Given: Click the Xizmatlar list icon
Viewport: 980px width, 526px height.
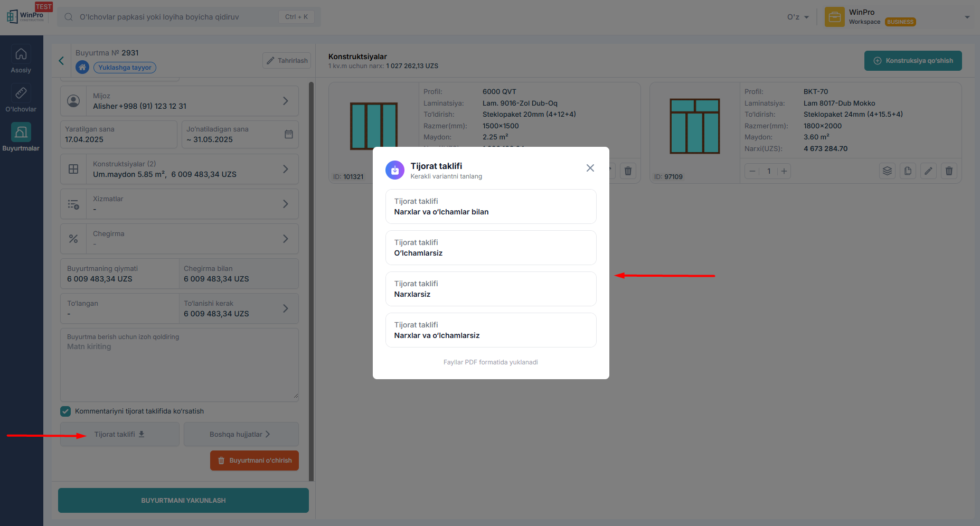Looking at the screenshot, I should point(73,204).
